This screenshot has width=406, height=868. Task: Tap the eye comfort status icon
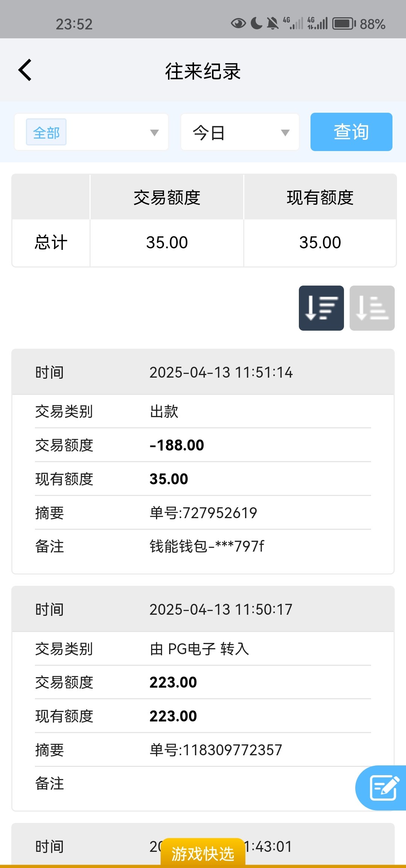click(238, 24)
